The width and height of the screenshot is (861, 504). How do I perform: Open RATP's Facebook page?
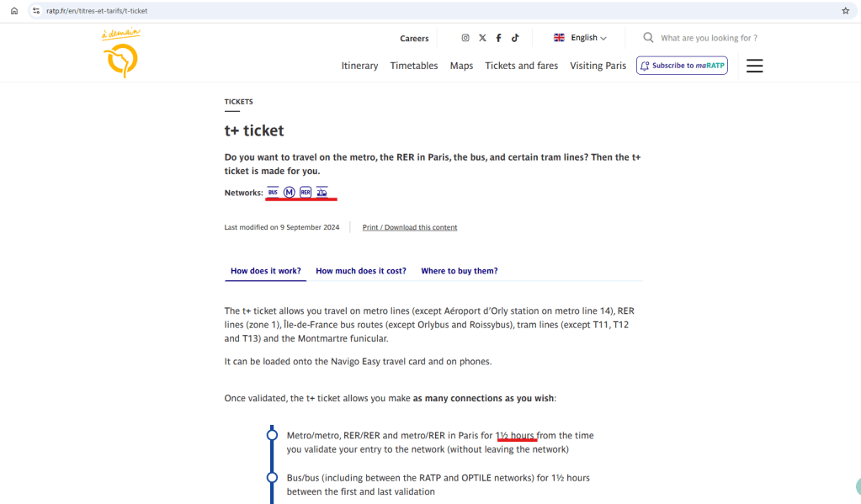(x=498, y=38)
